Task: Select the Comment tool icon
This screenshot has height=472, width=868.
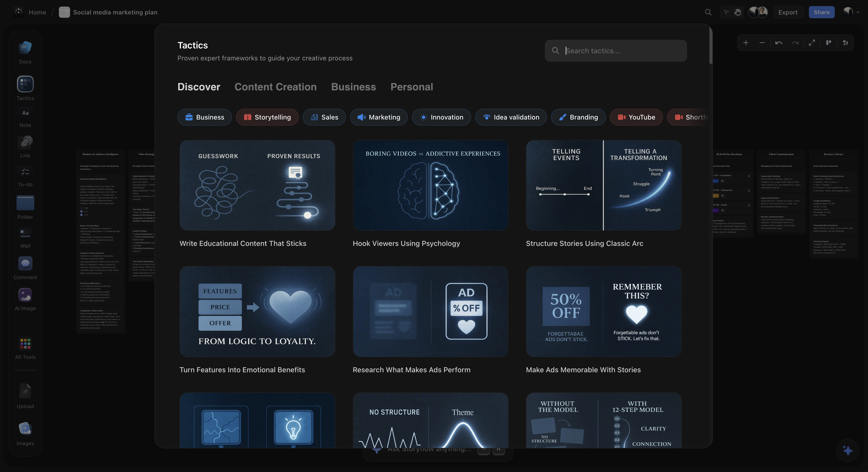Action: (25, 263)
